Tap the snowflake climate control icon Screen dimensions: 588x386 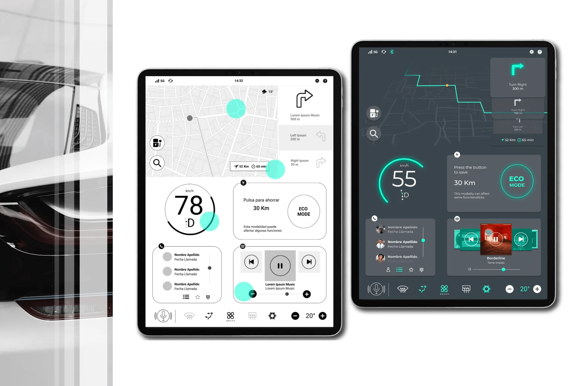[x=272, y=316]
